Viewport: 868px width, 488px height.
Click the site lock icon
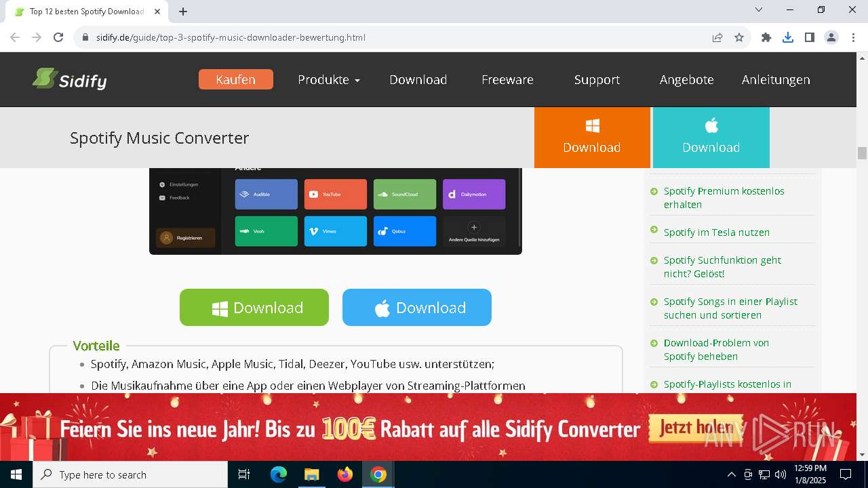(x=85, y=37)
